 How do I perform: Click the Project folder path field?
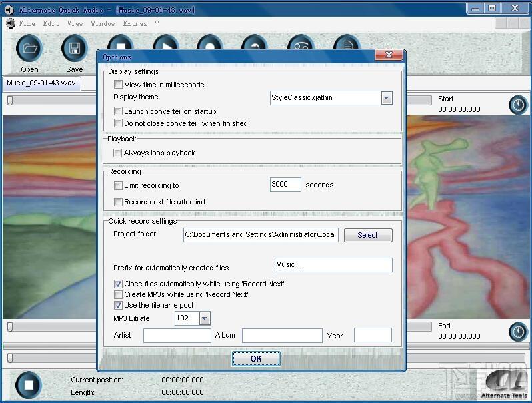(261, 235)
